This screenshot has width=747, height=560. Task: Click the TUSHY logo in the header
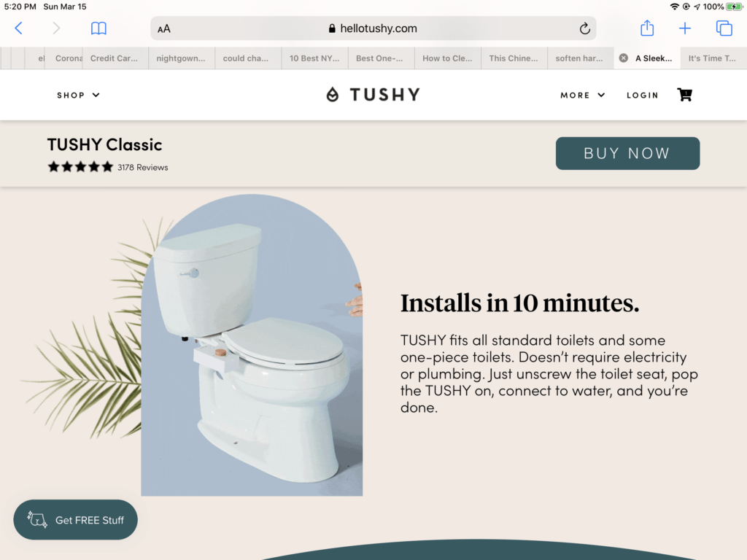(x=373, y=94)
